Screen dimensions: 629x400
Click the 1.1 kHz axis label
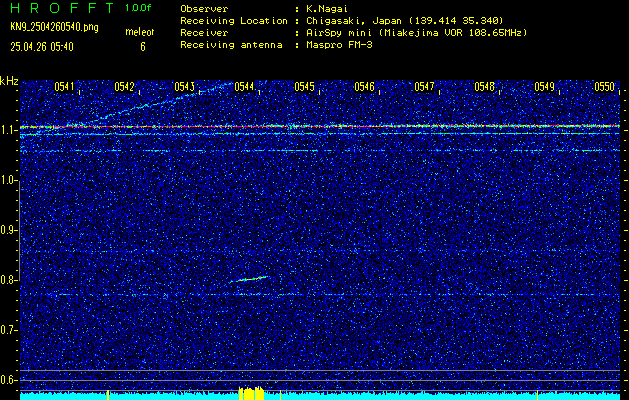pos(8,130)
